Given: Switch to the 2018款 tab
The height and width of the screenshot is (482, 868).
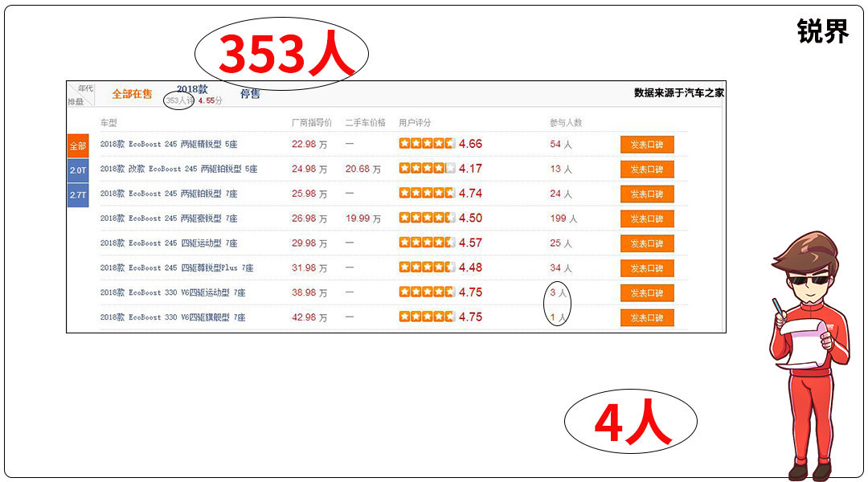Looking at the screenshot, I should click(x=192, y=90).
